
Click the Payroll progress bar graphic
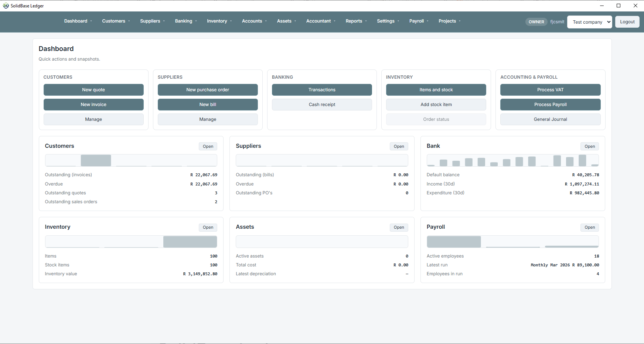pyautogui.click(x=512, y=242)
